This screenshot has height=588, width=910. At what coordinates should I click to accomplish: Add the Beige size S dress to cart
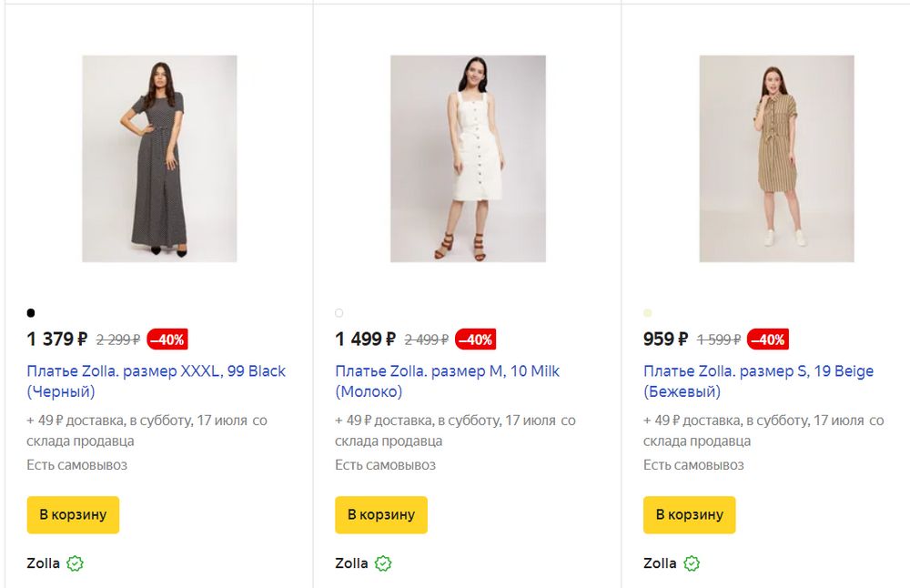pyautogui.click(x=689, y=515)
